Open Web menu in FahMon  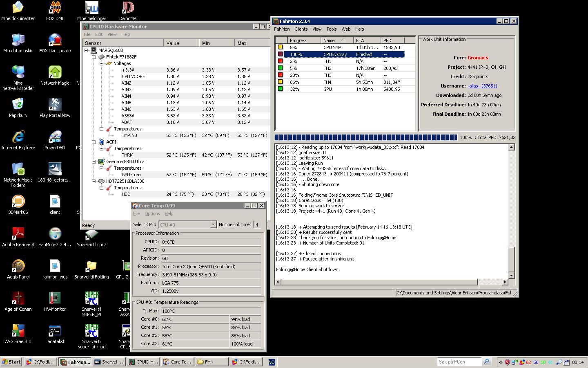tap(346, 29)
